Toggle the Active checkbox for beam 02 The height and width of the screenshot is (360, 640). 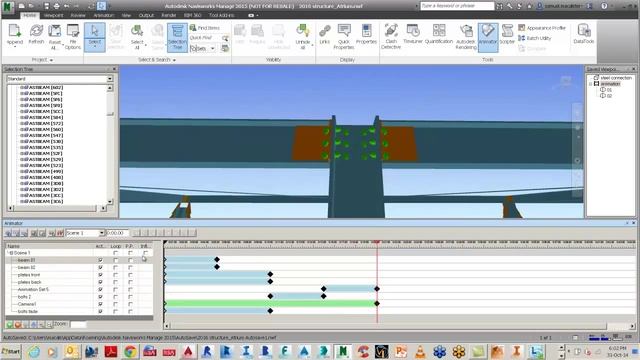pos(100,267)
